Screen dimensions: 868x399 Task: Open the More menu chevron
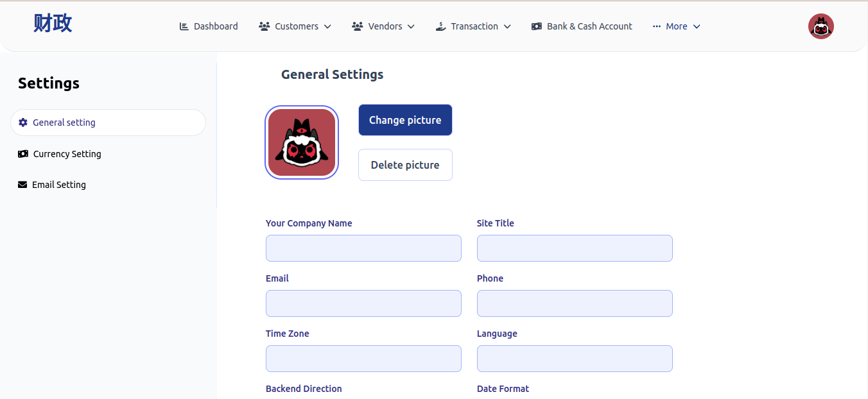pyautogui.click(x=697, y=26)
